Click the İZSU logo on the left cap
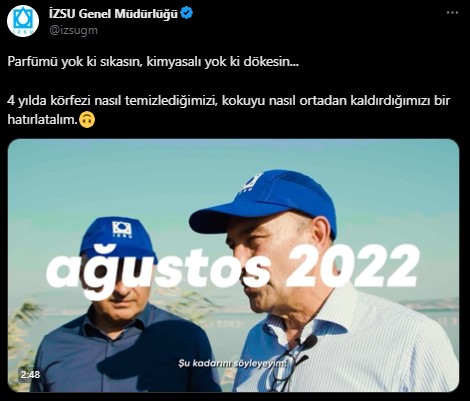 point(122,229)
